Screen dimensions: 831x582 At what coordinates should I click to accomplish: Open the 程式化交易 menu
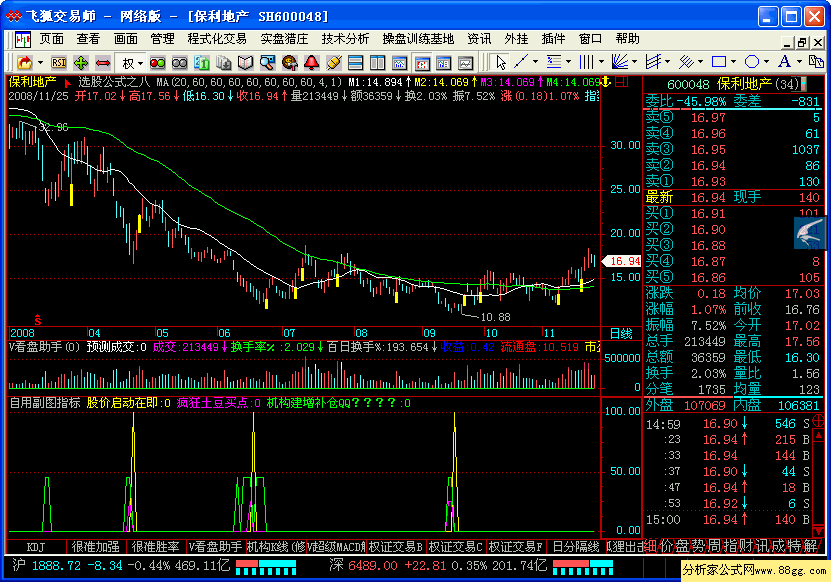coord(217,39)
